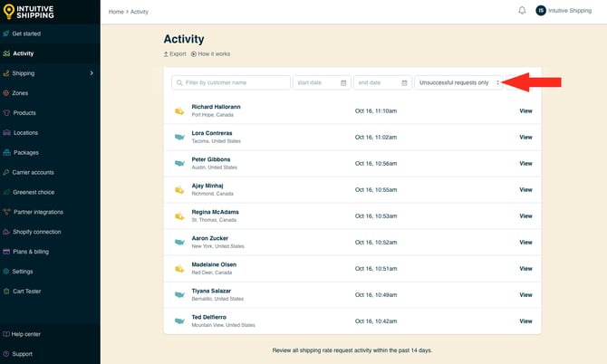607x364 pixels.
Task: View Tiyana Salazar's request
Action: (x=525, y=295)
